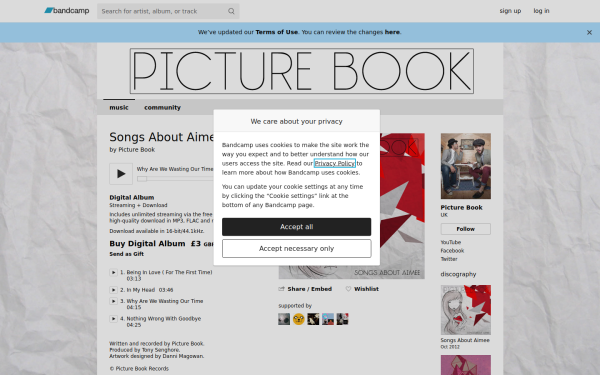Screen dimensions: 600x375
Task: Open the first supporter avatar
Action: click(x=284, y=319)
